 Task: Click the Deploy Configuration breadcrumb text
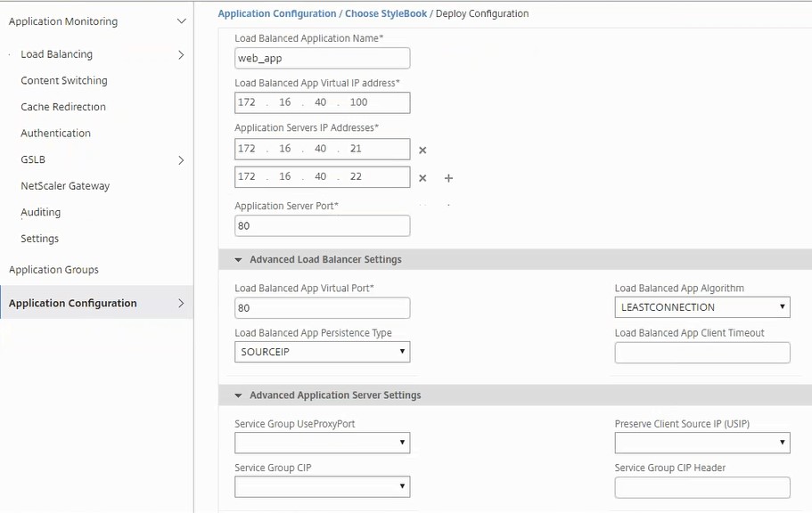point(482,13)
